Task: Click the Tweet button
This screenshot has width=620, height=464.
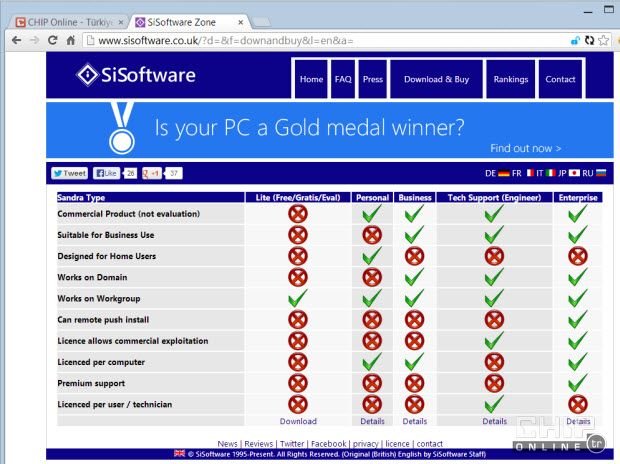Action: 69,173
